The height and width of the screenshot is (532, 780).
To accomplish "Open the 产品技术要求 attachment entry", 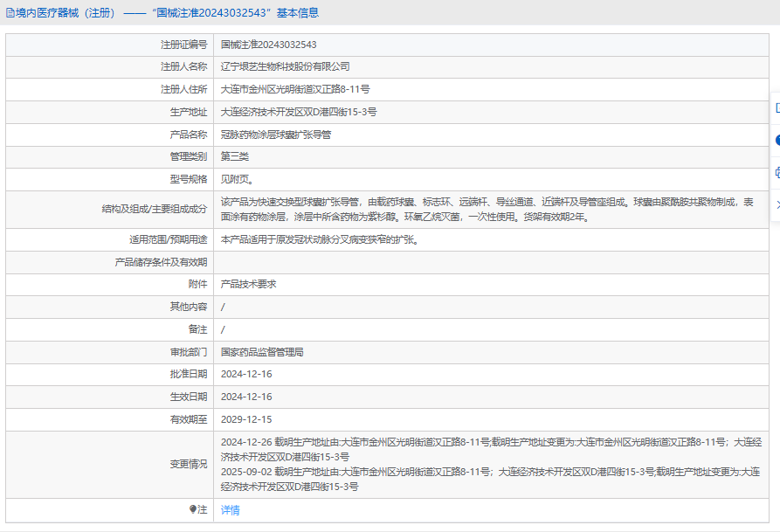I will tap(248, 283).
